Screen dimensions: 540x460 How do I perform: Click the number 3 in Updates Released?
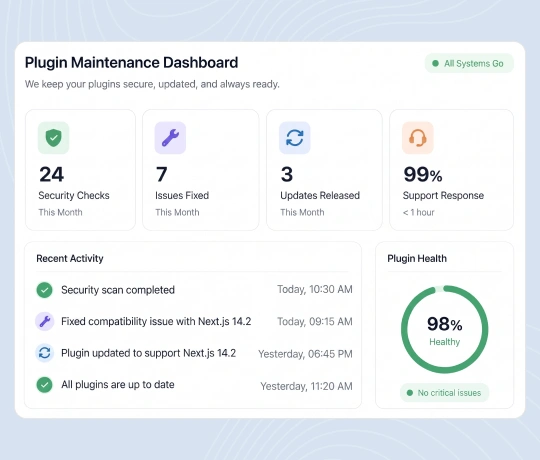tap(287, 174)
